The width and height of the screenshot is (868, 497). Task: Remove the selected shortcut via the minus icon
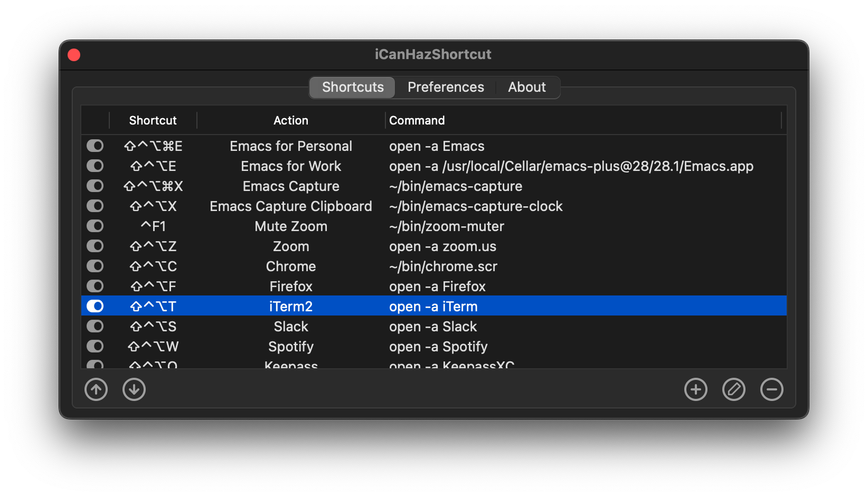click(x=772, y=389)
